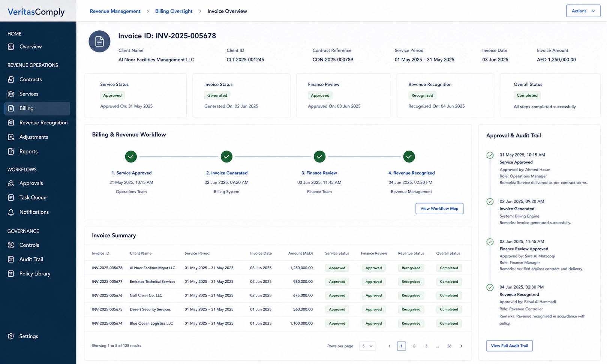
Task: Click Emirates Technical Services client name
Action: [x=152, y=282]
